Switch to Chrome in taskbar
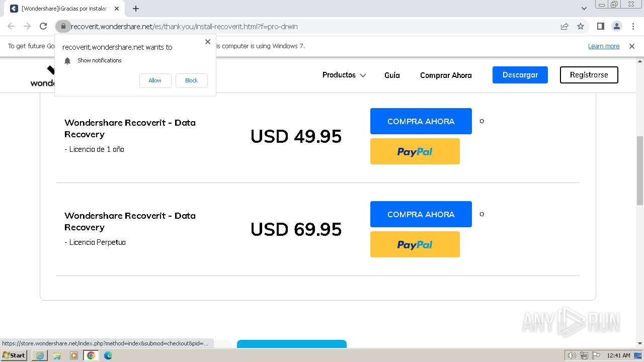This screenshot has width=644, height=362. click(91, 355)
